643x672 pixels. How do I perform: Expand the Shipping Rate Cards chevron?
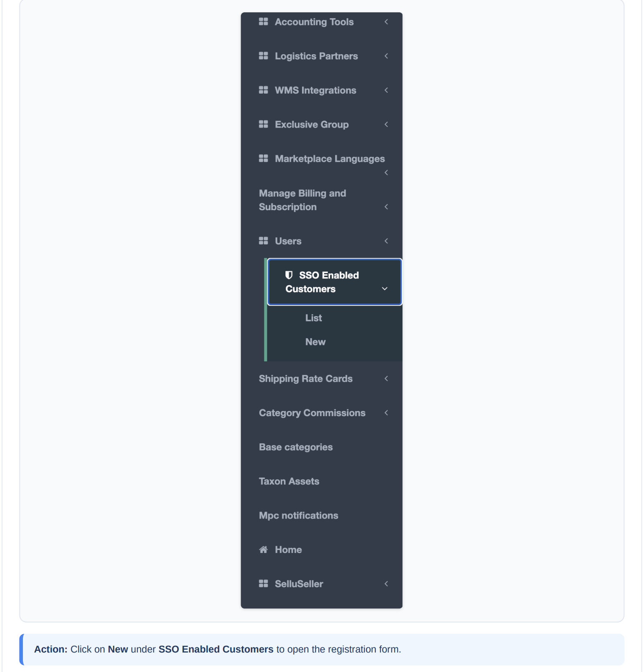386,378
